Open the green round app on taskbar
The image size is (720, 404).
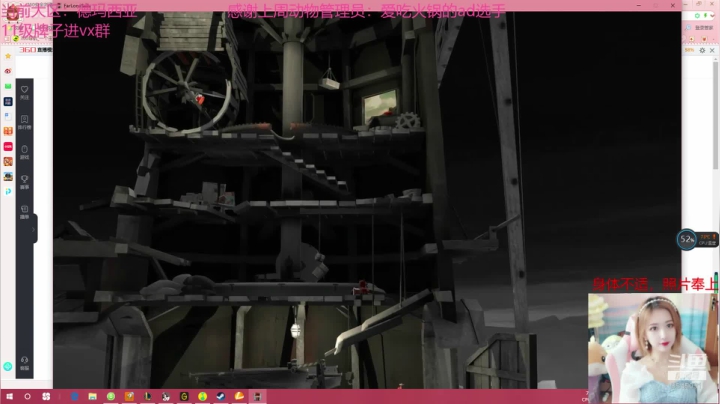click(x=111, y=396)
